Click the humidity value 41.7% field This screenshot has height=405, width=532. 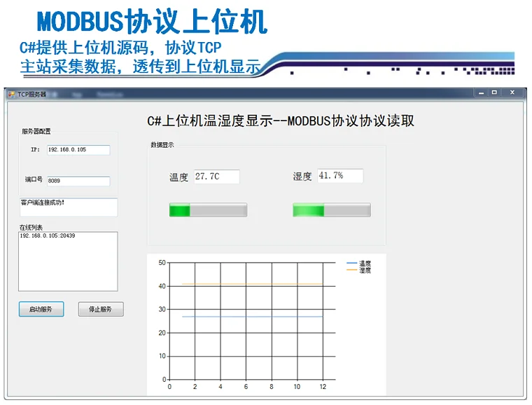coord(340,176)
